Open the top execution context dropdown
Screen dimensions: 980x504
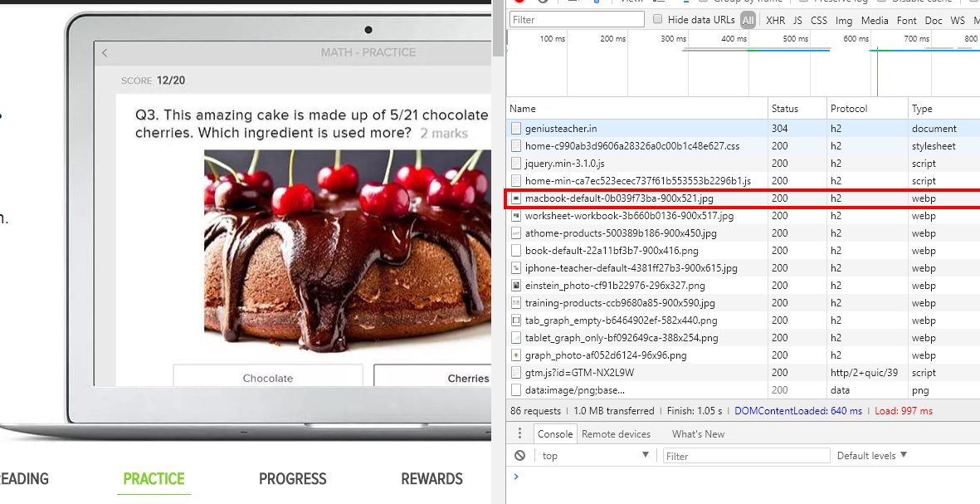596,456
